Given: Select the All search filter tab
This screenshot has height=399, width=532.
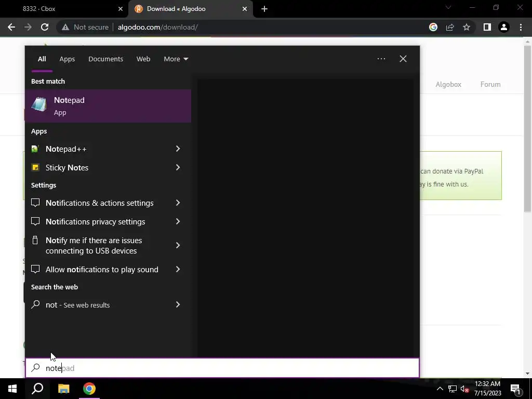Looking at the screenshot, I should (x=42, y=59).
